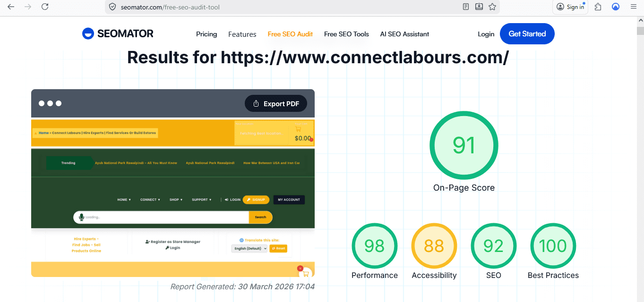This screenshot has width=644, height=302.
Task: Click the SEOMATOR logo
Action: click(x=118, y=34)
